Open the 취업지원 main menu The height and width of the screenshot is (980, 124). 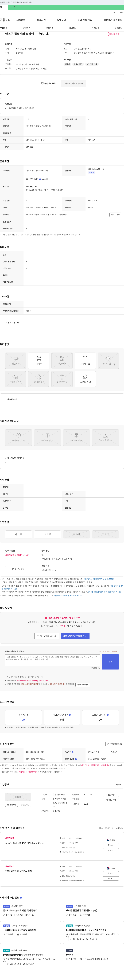[41, 20]
